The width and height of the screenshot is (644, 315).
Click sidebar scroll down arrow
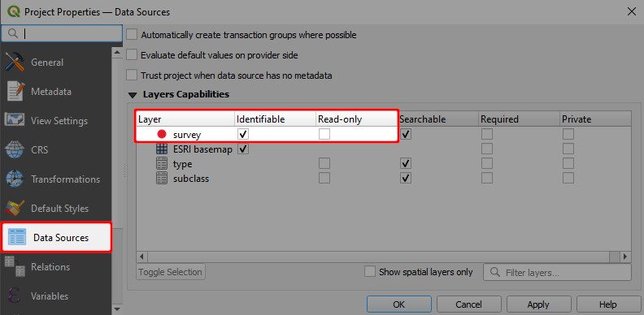pos(117,309)
